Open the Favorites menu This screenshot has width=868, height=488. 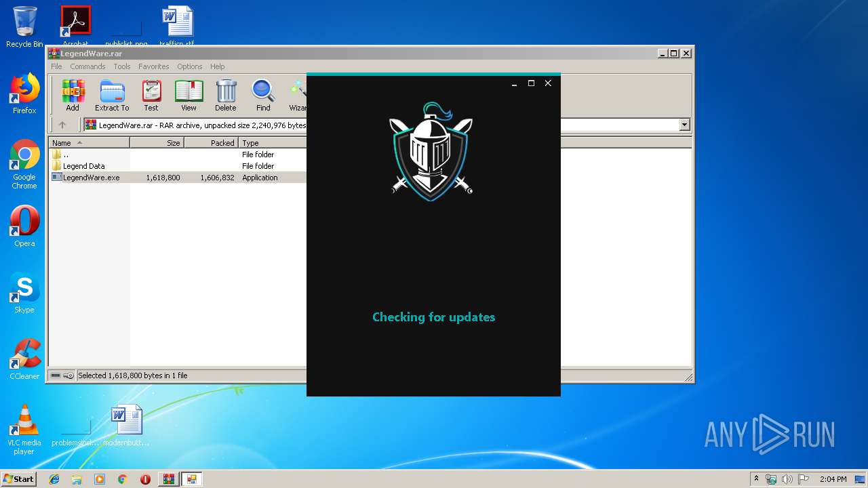(x=154, y=66)
